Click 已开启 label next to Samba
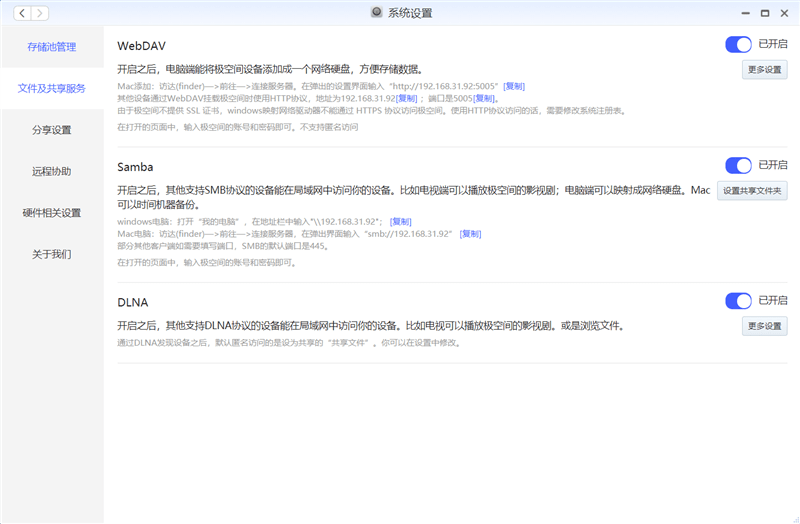800x524 pixels. pyautogui.click(x=772, y=165)
